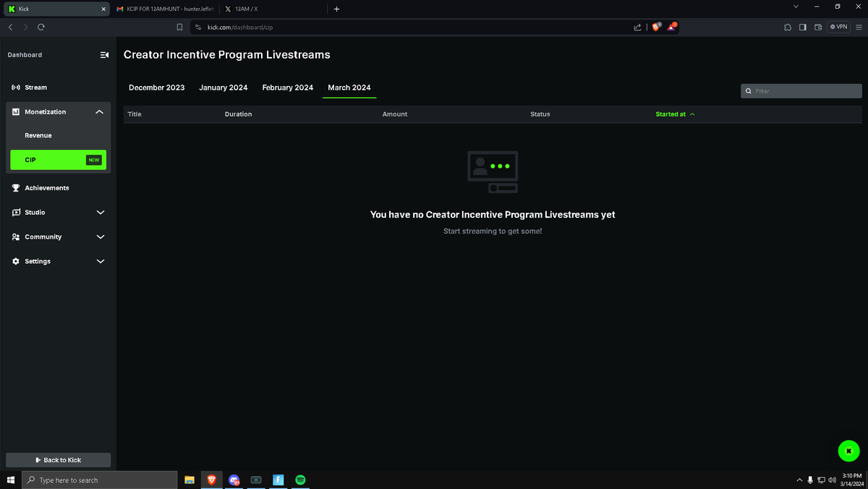868x489 pixels.
Task: Click the Amount column header
Action: (395, 114)
